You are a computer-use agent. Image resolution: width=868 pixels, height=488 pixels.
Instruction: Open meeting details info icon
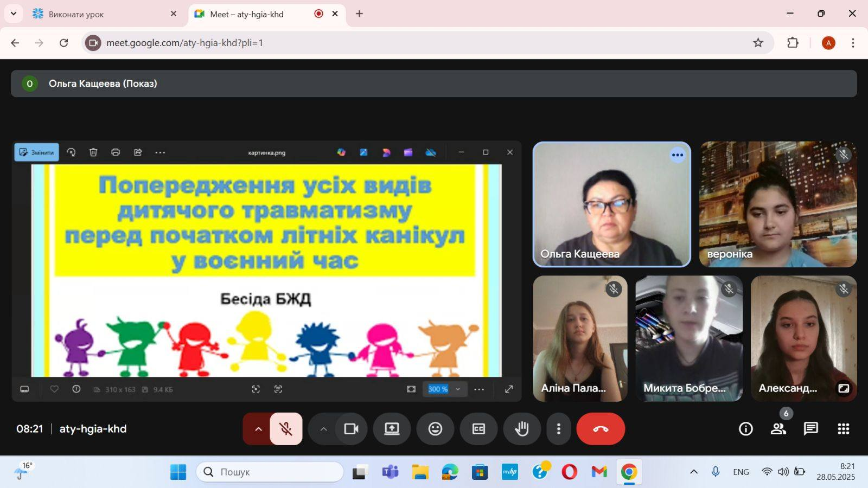pos(746,429)
